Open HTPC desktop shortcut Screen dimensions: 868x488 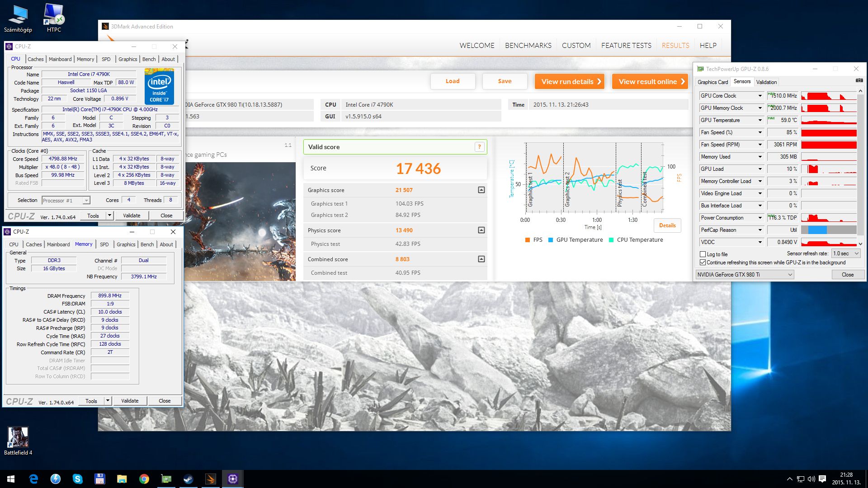(54, 18)
